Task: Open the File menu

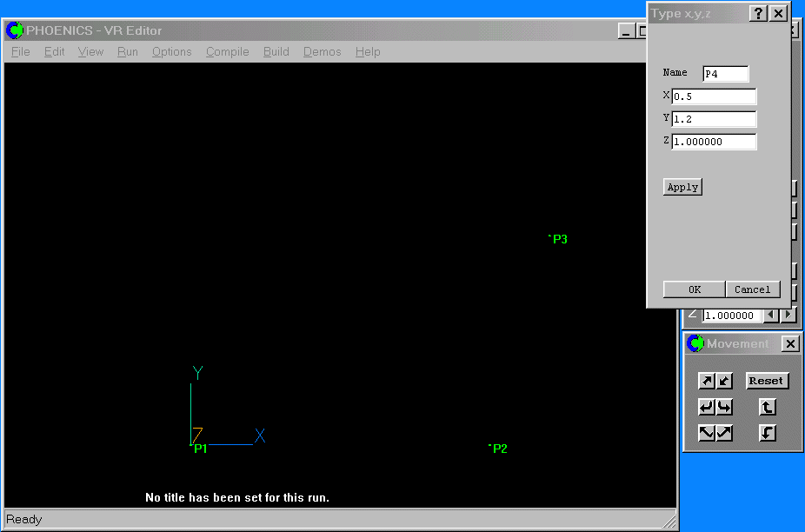Action: pos(20,52)
